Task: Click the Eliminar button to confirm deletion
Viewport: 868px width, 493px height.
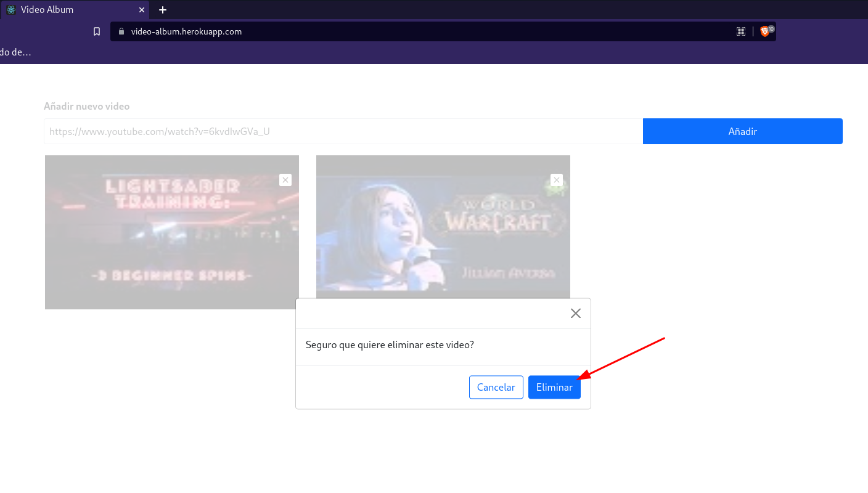Action: point(554,387)
